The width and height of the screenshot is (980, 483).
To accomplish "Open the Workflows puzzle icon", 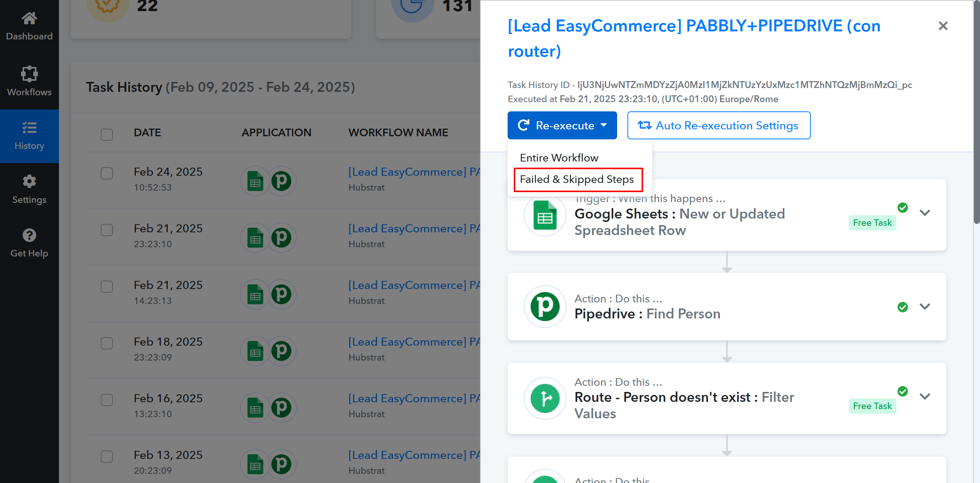I will (x=29, y=74).
